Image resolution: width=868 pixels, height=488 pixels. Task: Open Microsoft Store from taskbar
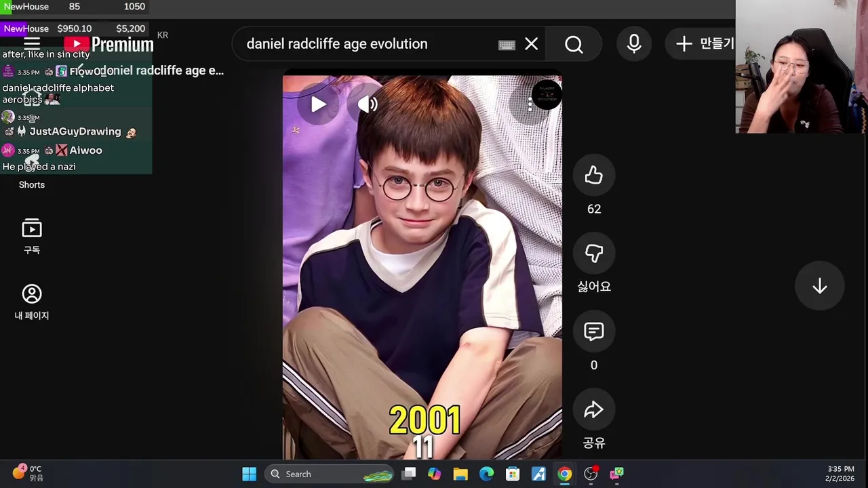[513, 474]
